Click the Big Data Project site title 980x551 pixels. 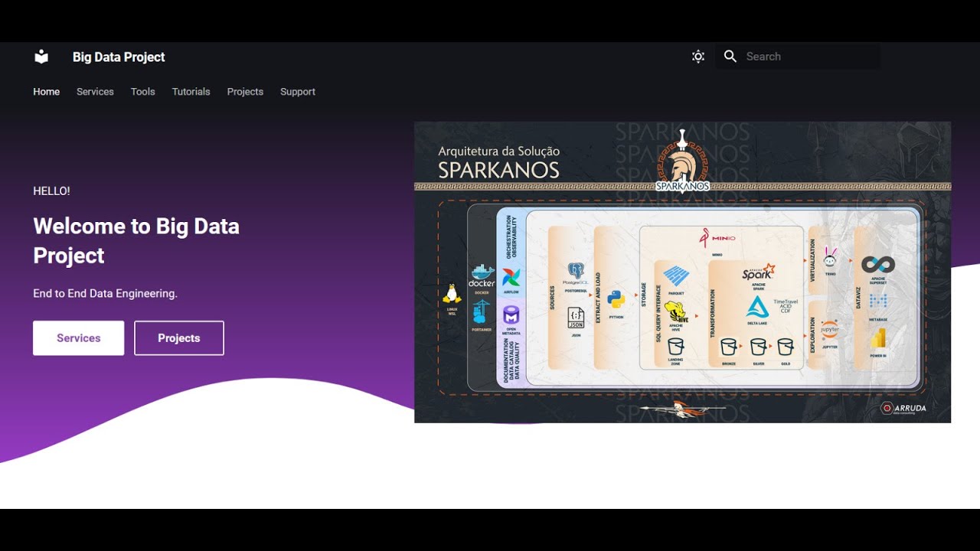click(119, 57)
